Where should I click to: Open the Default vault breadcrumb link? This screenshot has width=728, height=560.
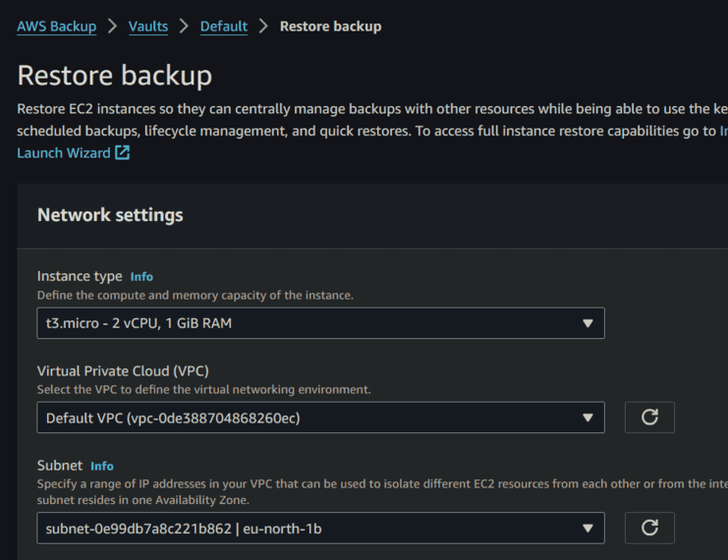click(x=224, y=27)
